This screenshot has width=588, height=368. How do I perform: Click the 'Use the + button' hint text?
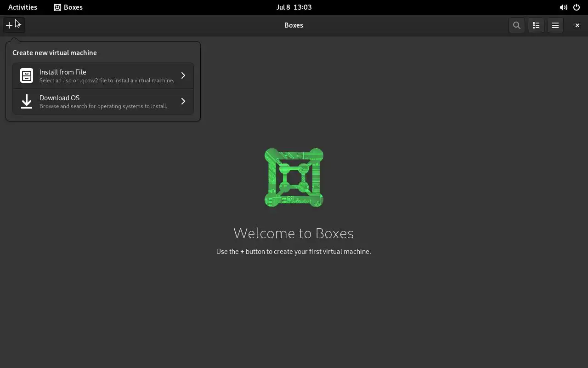click(294, 252)
